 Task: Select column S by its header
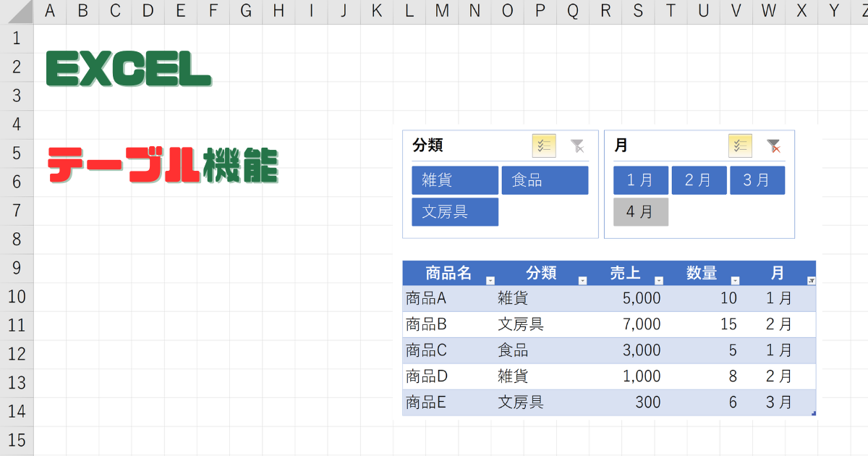(x=638, y=12)
